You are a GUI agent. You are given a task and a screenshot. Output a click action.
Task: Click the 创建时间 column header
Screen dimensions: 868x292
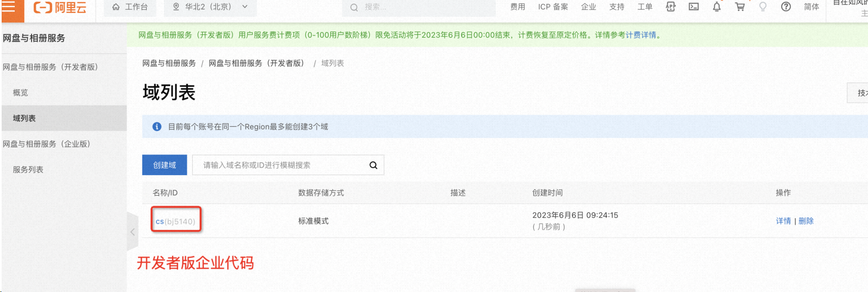tap(548, 192)
